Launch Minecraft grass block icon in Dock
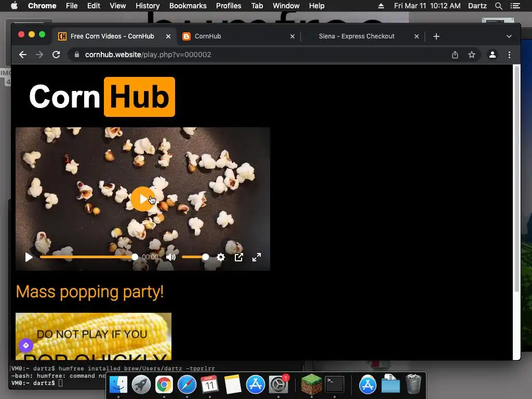 [x=312, y=384]
